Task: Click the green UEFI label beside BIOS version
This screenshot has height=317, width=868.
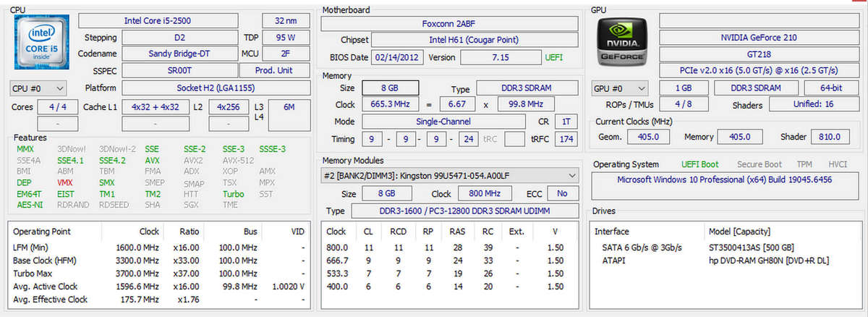Action: [553, 57]
